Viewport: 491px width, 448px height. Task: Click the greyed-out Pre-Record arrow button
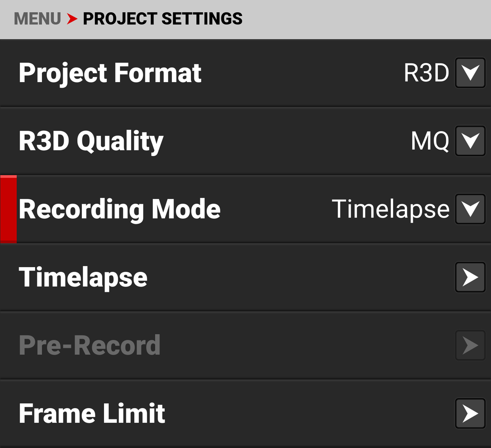470,345
